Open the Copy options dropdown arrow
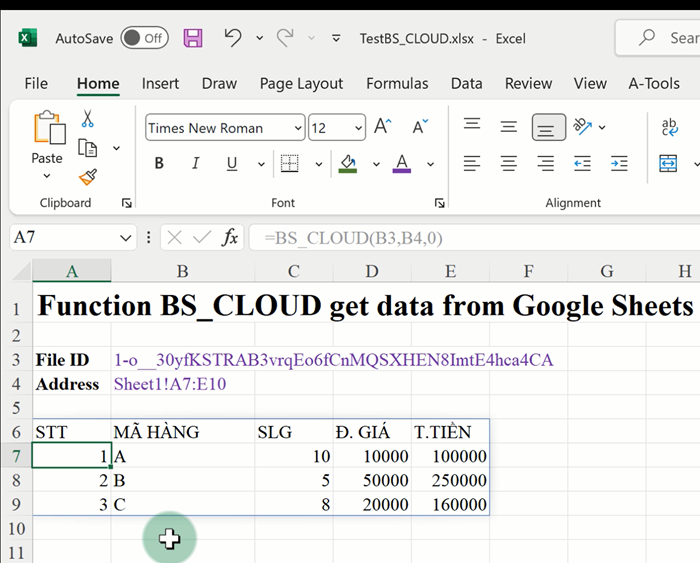The image size is (700, 563). (117, 148)
